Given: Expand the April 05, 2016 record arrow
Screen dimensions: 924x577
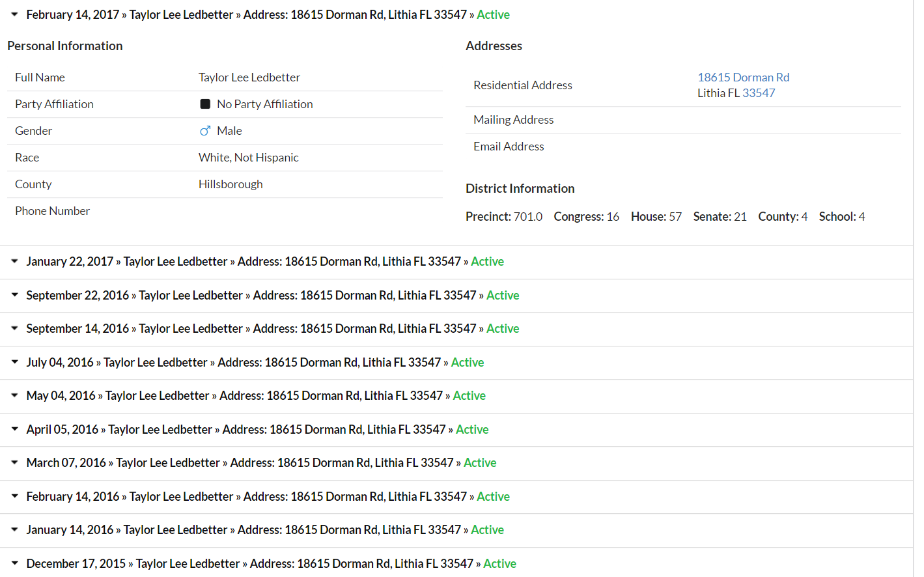Looking at the screenshot, I should click(14, 429).
